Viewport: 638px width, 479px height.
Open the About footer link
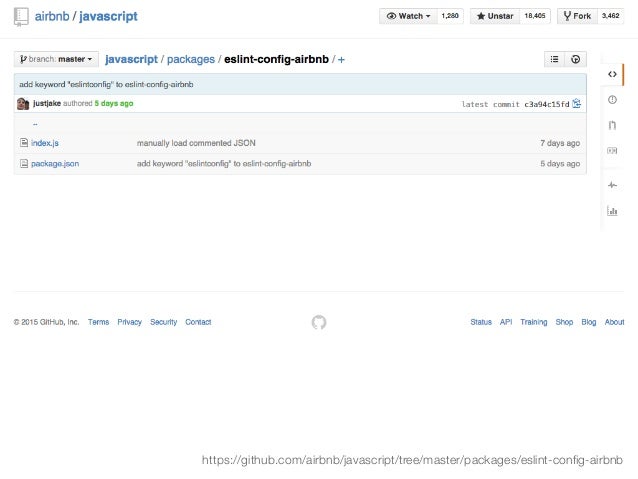click(614, 322)
